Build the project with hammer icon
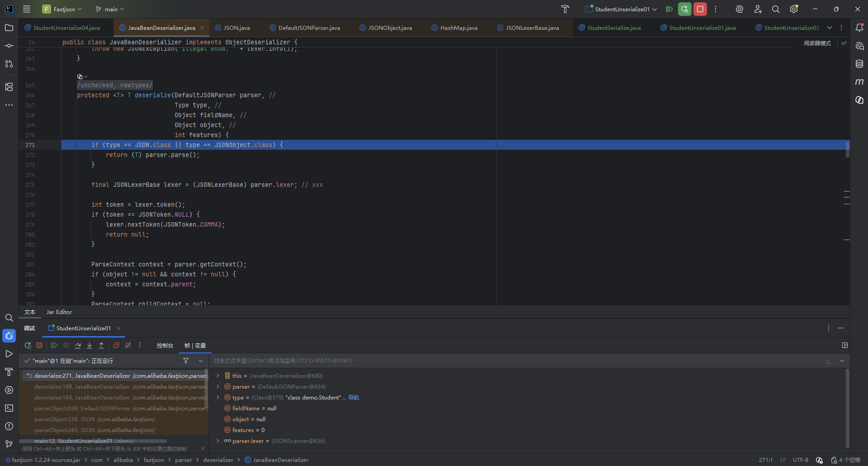This screenshot has height=466, width=868. click(x=565, y=9)
